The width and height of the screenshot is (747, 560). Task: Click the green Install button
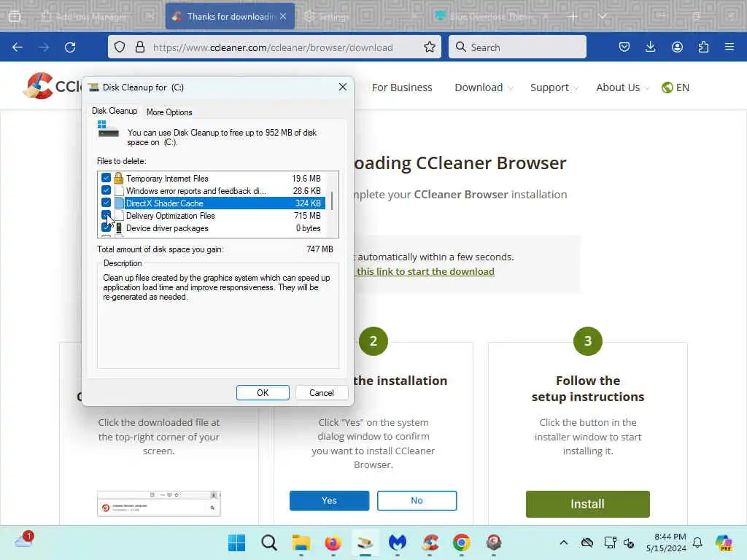[587, 504]
